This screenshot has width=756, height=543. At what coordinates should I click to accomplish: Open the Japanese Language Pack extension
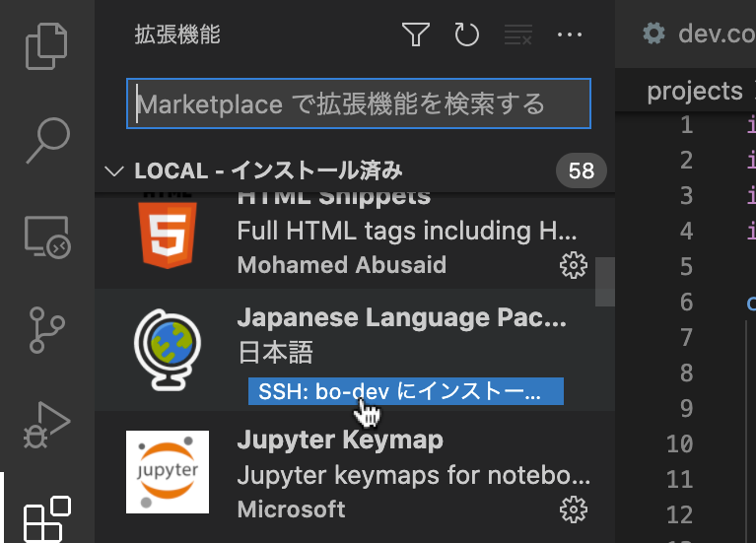355,350
